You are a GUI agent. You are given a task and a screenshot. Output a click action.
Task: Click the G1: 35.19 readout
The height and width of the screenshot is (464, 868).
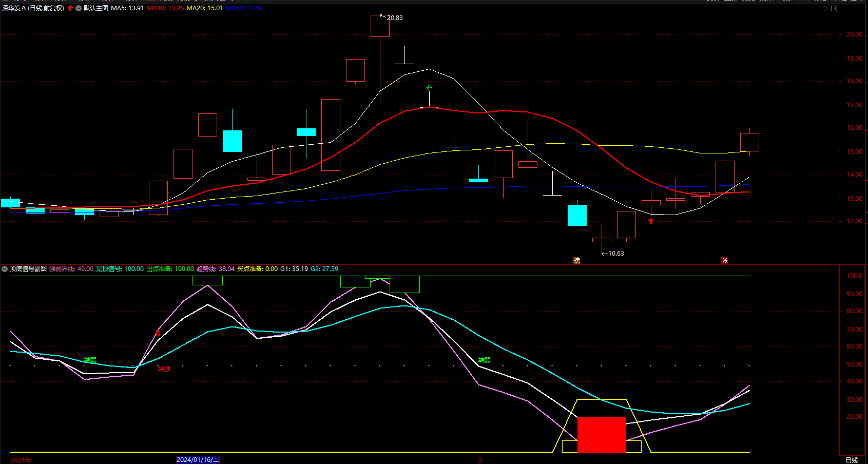[294, 269]
